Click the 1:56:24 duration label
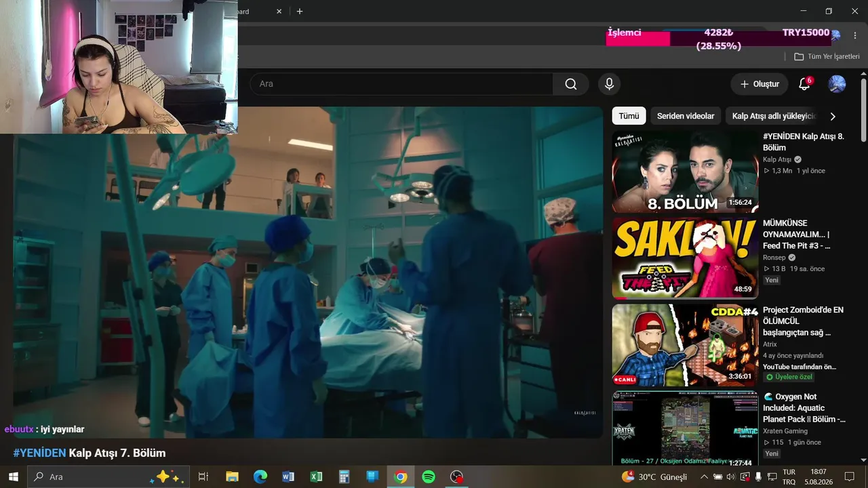Screen dimensions: 868x488 pos(740,203)
